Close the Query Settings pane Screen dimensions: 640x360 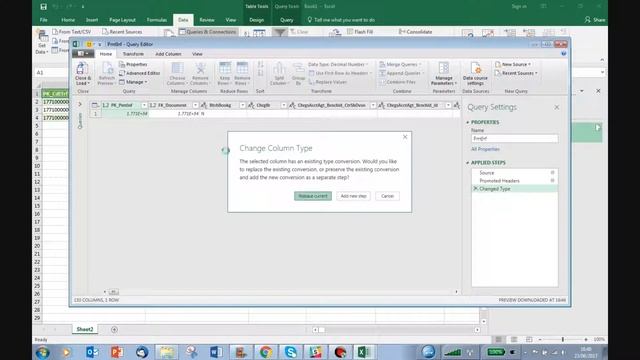557,107
